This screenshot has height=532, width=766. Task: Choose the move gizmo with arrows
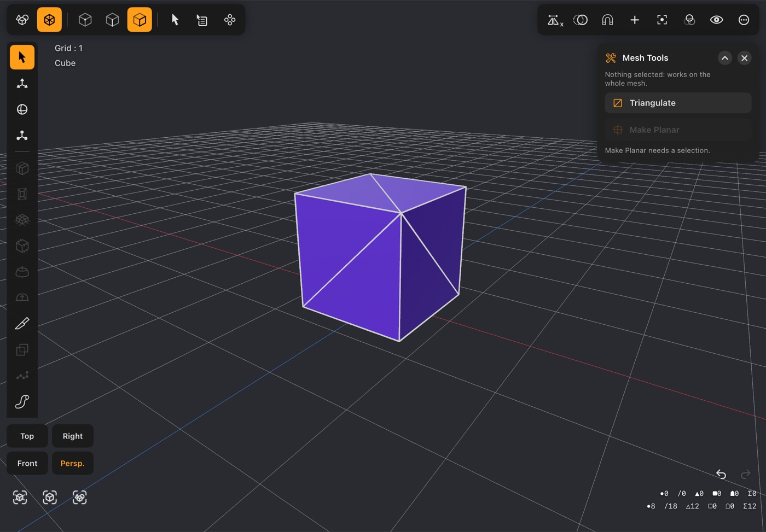pos(22,83)
